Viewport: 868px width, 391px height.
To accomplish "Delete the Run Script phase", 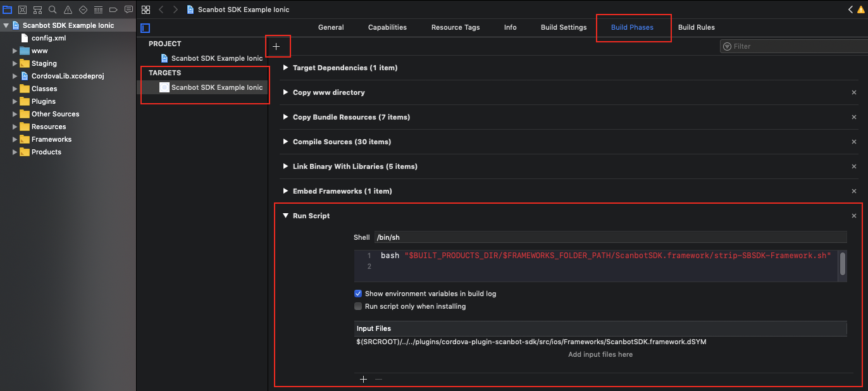I will [854, 216].
